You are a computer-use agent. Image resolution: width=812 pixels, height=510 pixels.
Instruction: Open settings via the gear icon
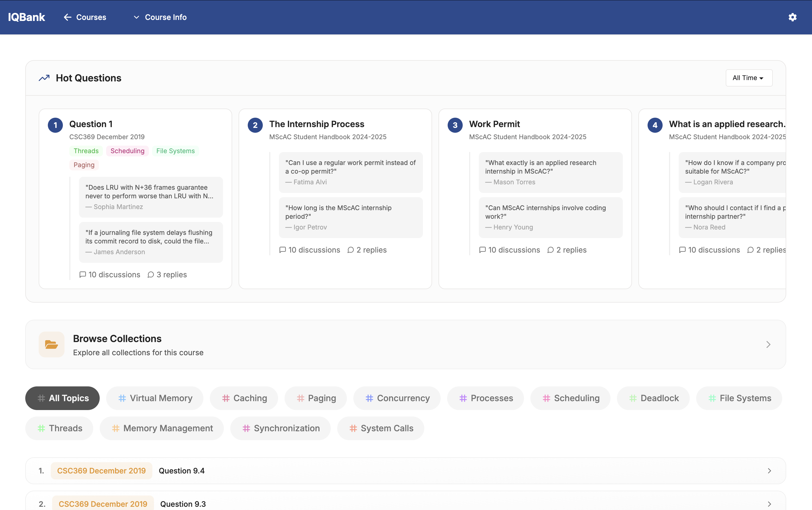(792, 17)
